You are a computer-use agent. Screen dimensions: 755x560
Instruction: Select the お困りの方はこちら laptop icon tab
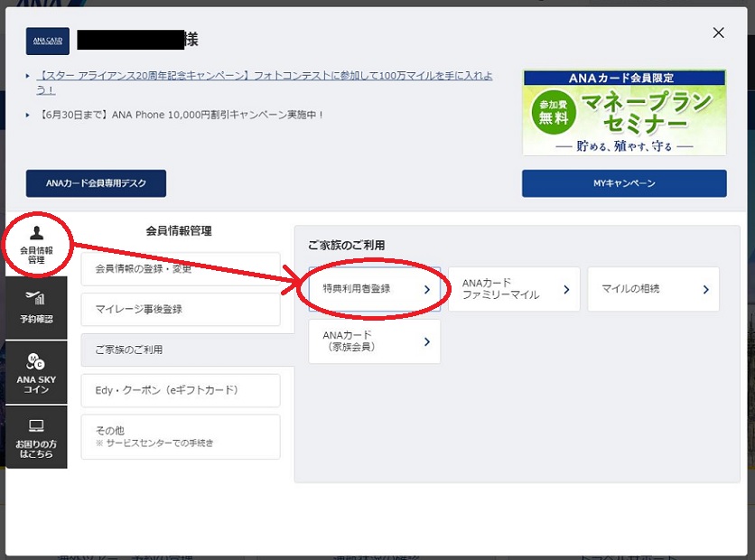(x=37, y=437)
